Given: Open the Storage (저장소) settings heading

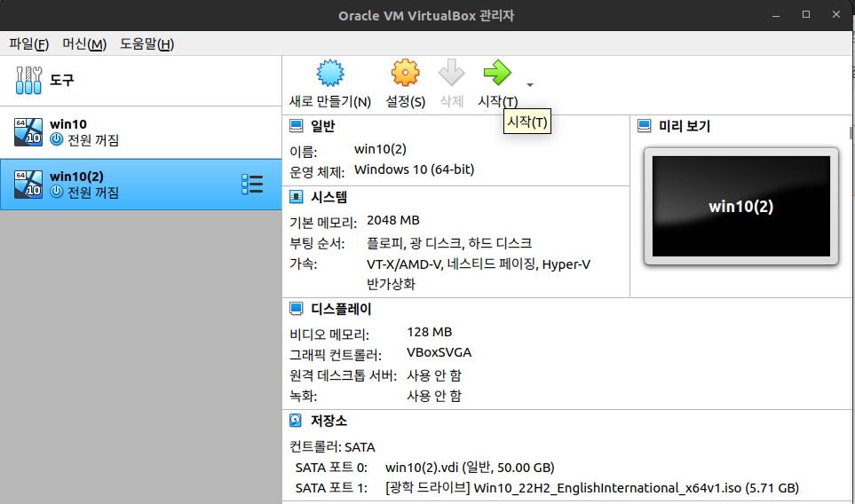Looking at the screenshot, I should pos(329,420).
